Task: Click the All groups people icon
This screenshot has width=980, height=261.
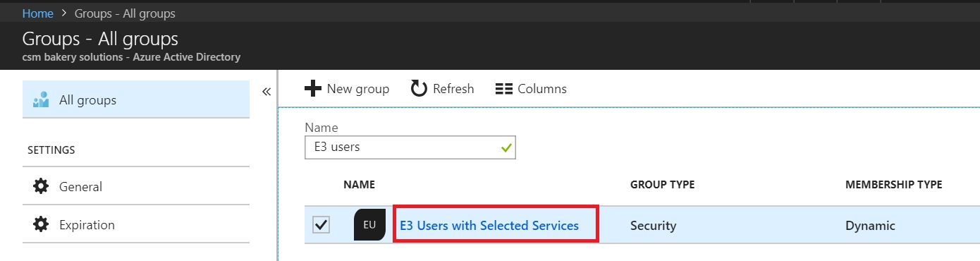Action: tap(41, 100)
